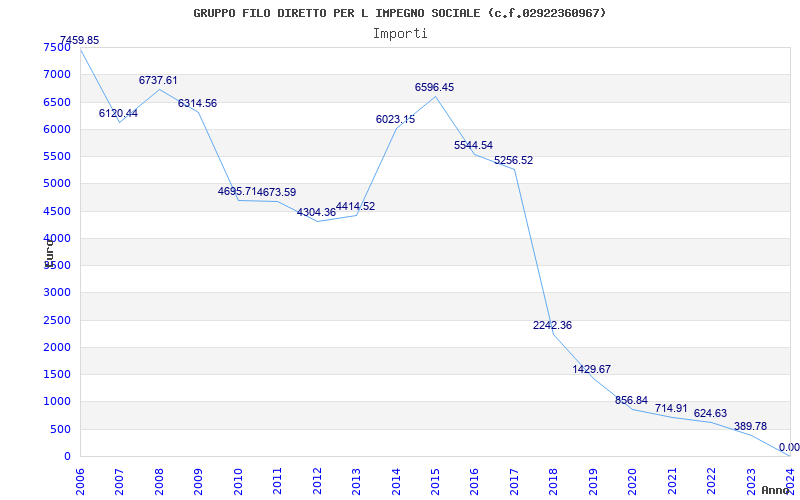Click the 5500 y-axis value
Image resolution: width=800 pixels, height=500 pixels.
coord(57,156)
